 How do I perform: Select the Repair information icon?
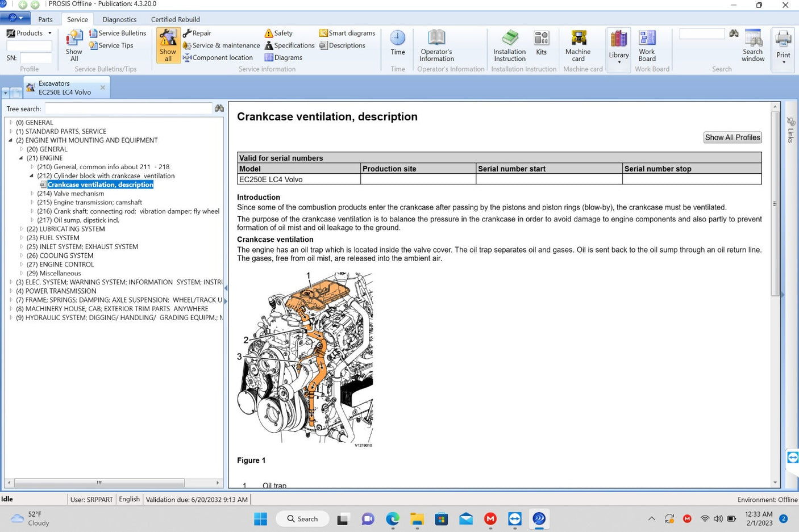[x=197, y=33]
